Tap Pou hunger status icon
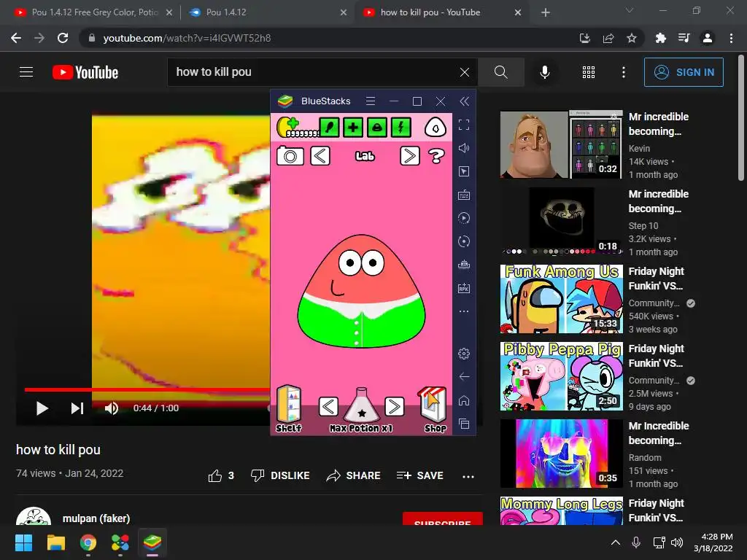 pyautogui.click(x=329, y=127)
